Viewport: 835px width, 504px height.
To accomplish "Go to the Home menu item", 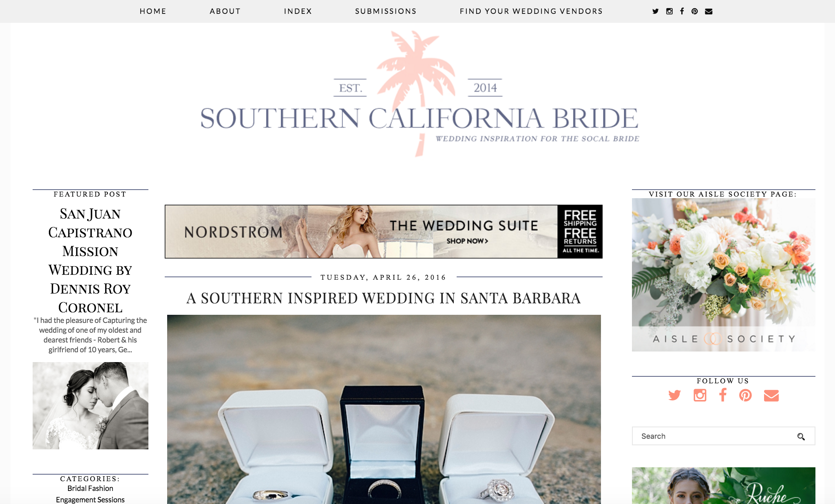I will tap(153, 11).
